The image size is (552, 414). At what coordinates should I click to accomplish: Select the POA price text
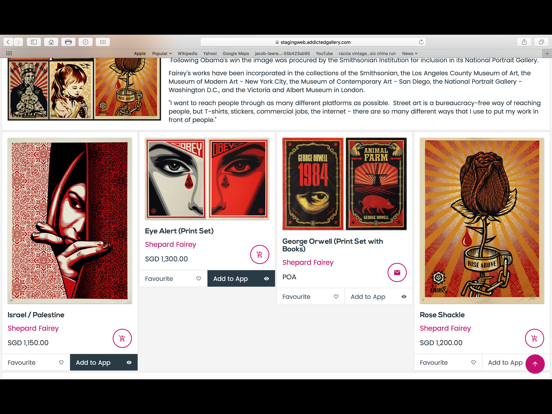click(x=289, y=277)
